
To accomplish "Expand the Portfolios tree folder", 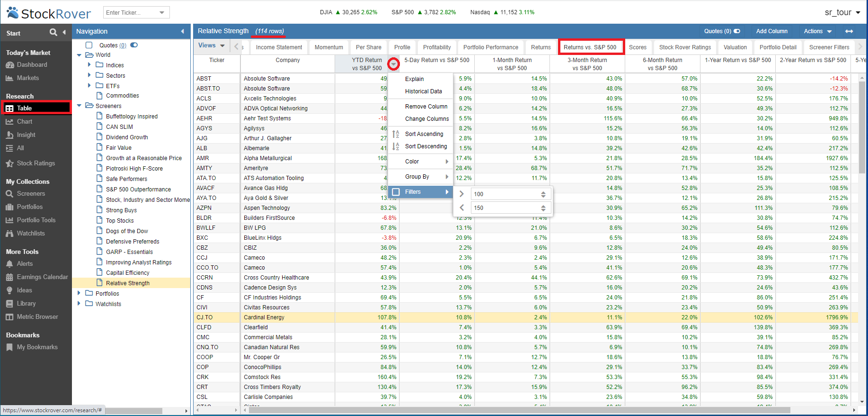I will [x=79, y=293].
